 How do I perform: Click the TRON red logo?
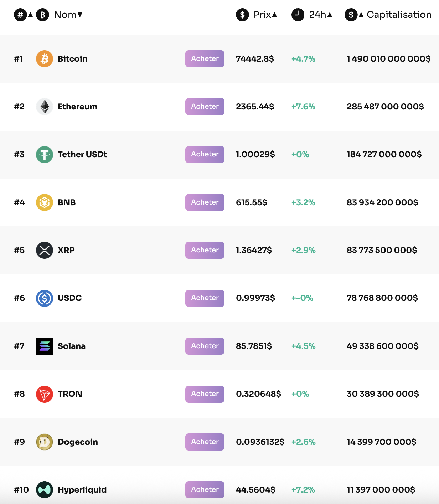[44, 394]
